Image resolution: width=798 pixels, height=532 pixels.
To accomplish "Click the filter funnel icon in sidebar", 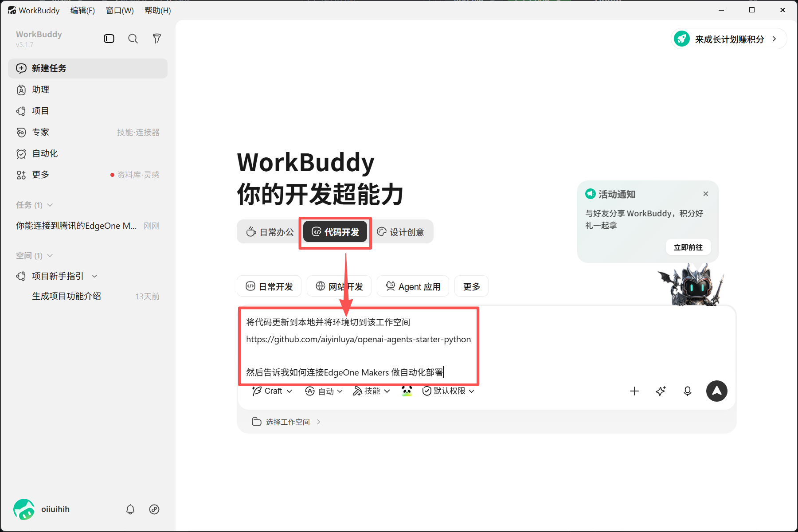I will pos(157,39).
